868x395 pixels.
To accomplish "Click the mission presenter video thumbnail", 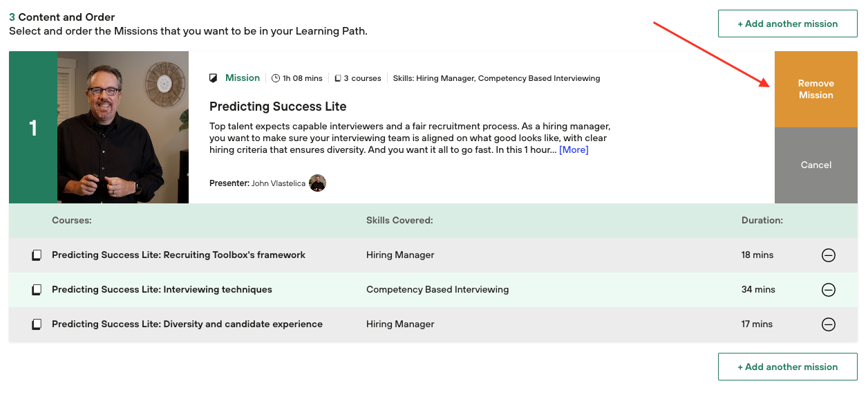I will 123,127.
